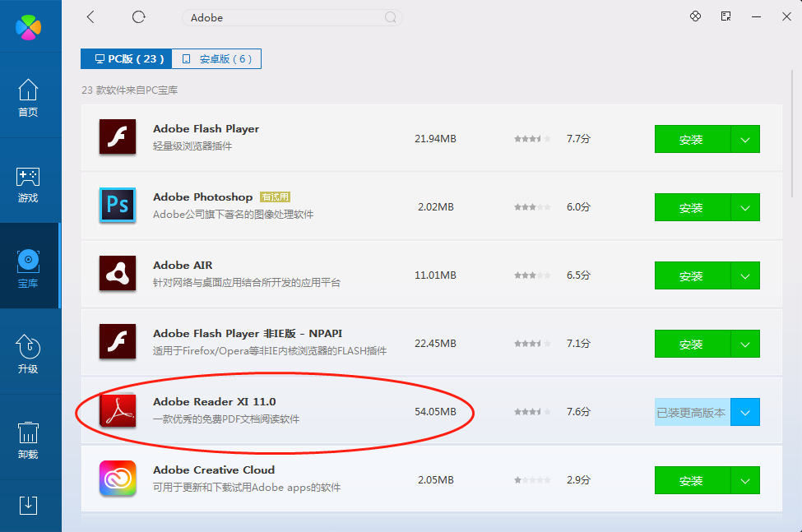The image size is (802, 532).
Task: Click the back arrow navigation icon
Action: point(90,16)
